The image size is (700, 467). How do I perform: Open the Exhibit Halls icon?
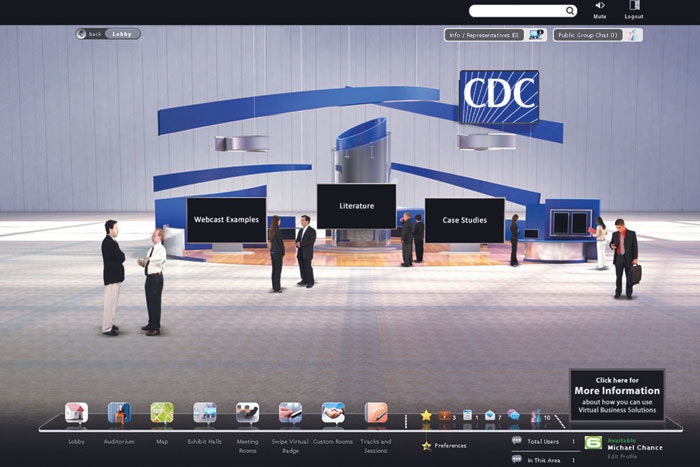[x=205, y=413]
